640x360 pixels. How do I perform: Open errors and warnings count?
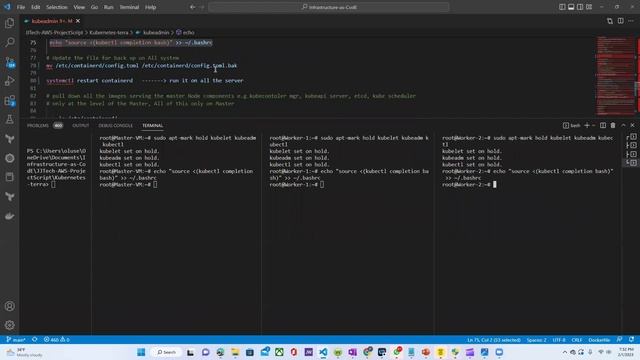[x=56, y=340]
